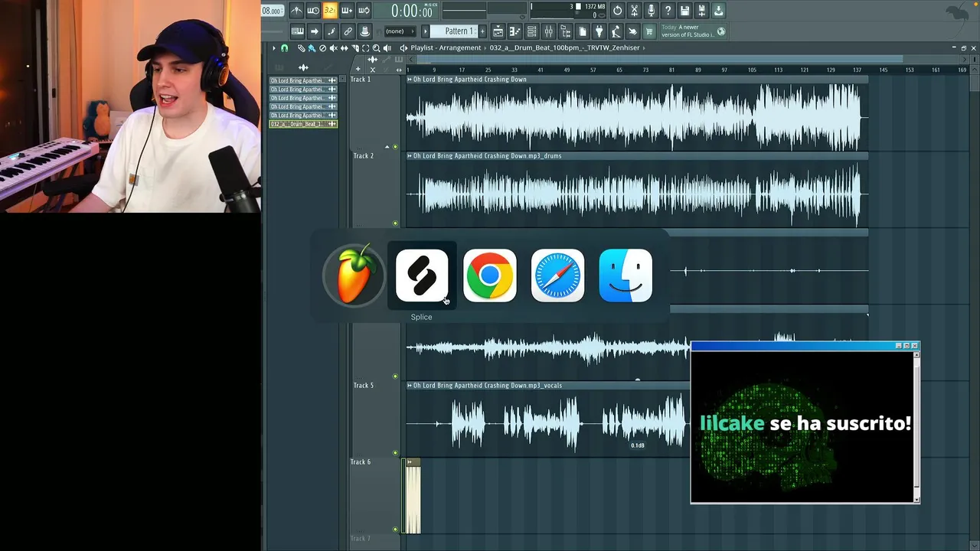Image resolution: width=980 pixels, height=551 pixels.
Task: Save the project with the floppy icon
Action: tap(685, 11)
